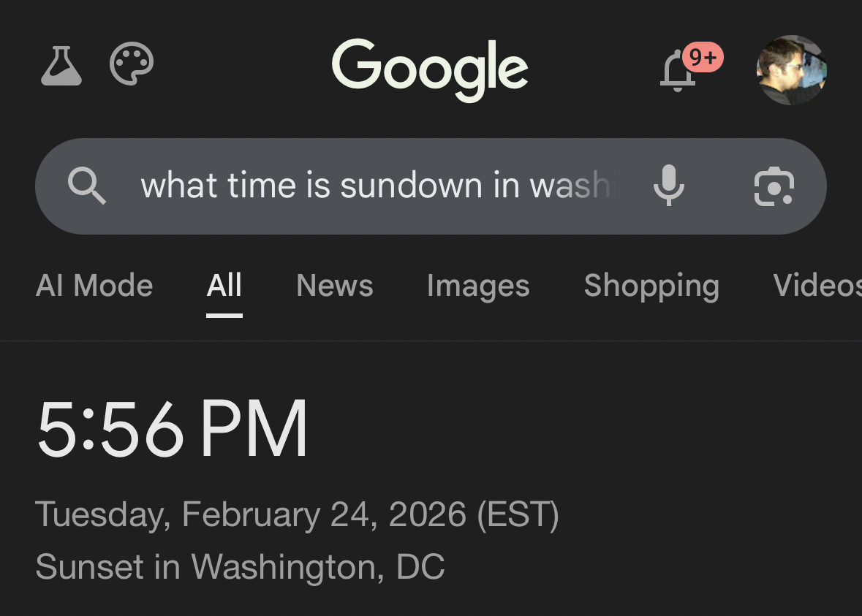Tap the Google logo
The image size is (862, 616).
click(430, 68)
